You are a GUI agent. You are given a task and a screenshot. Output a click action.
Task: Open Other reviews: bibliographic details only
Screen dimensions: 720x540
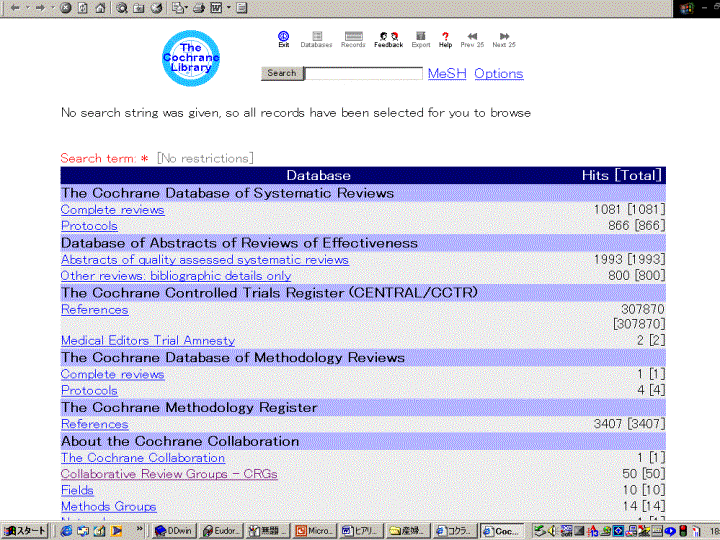click(176, 276)
